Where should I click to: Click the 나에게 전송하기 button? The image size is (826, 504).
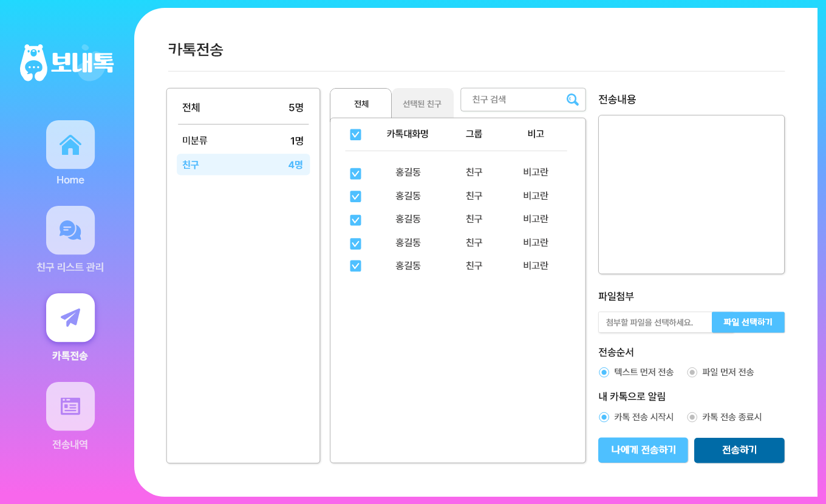coord(643,450)
